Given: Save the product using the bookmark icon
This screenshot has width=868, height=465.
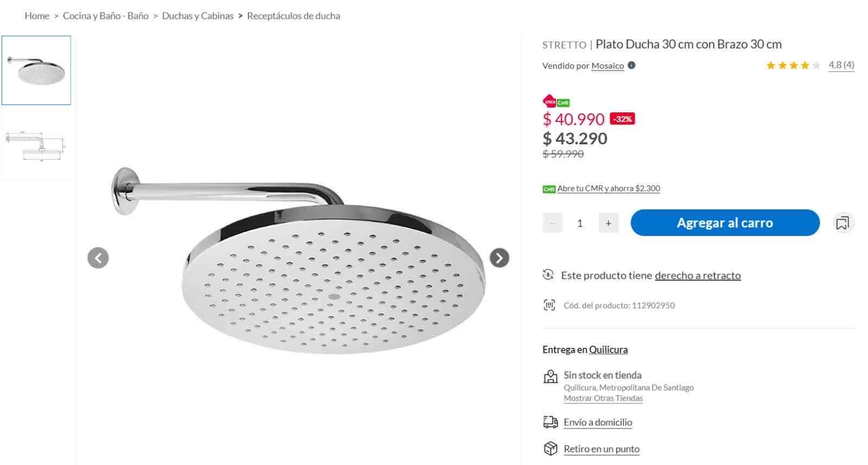Looking at the screenshot, I should pyautogui.click(x=841, y=222).
